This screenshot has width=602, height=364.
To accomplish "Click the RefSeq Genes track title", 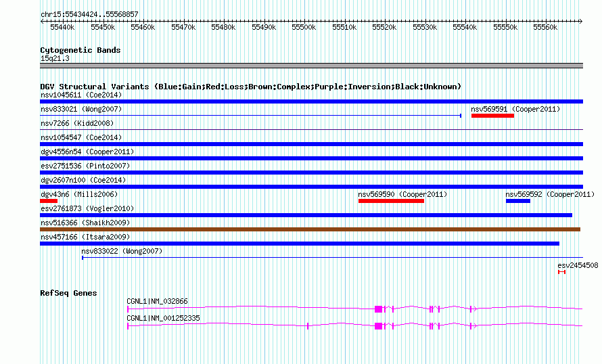I will (x=68, y=293).
